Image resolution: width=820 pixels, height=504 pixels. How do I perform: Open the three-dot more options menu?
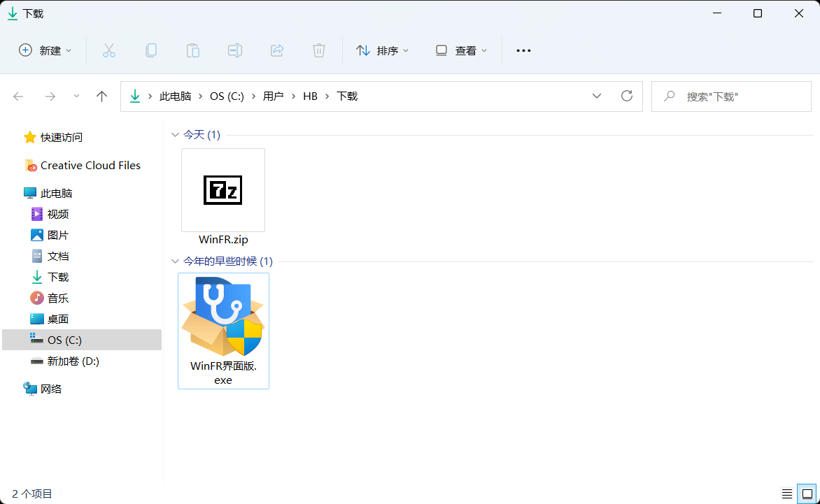(x=523, y=50)
